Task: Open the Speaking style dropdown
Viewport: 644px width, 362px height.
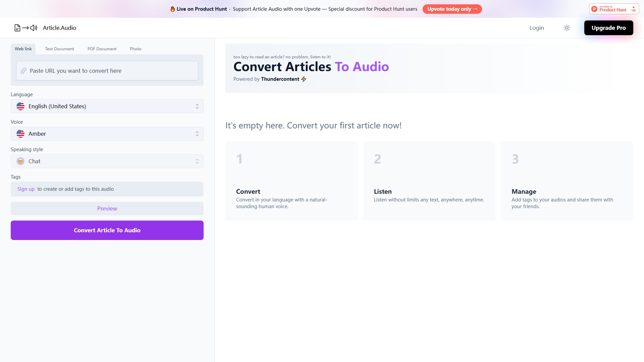Action: [x=107, y=161]
